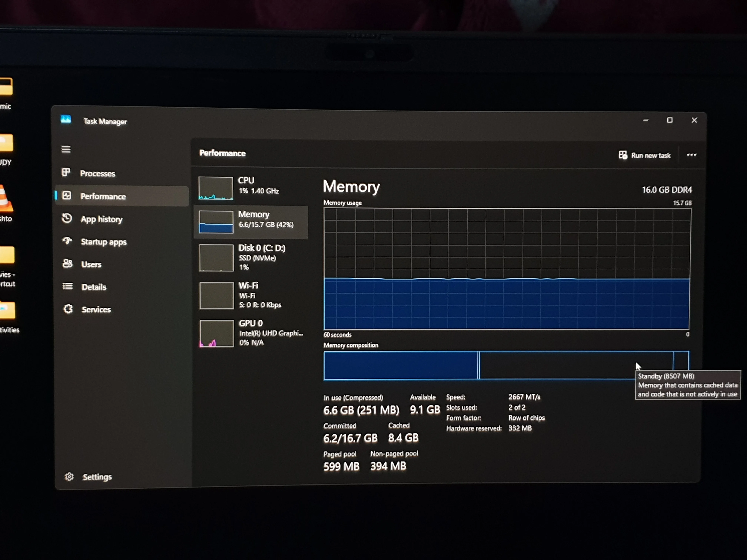
Task: Click the 6.6 GB (251 MB) in-use value
Action: coord(361,410)
